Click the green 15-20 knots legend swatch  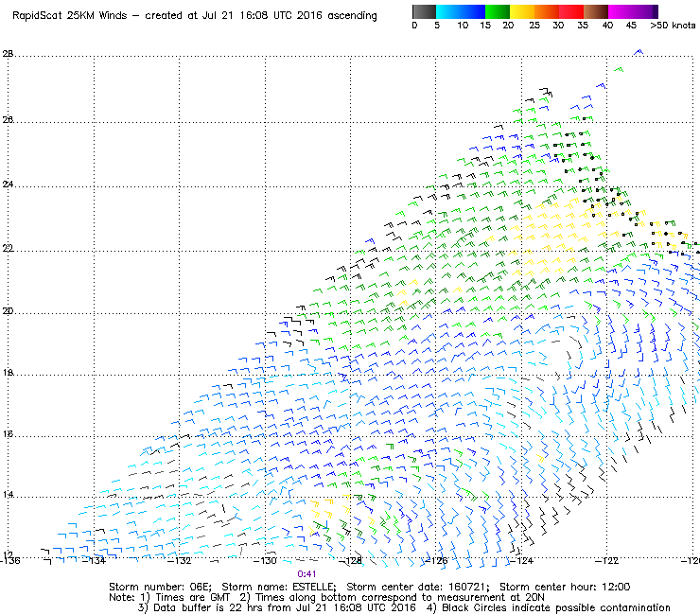(x=498, y=11)
